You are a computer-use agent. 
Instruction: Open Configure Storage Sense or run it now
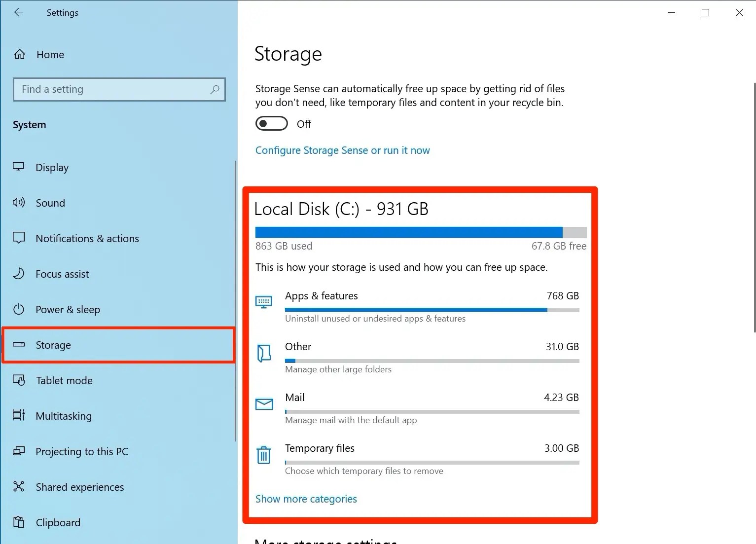point(342,150)
